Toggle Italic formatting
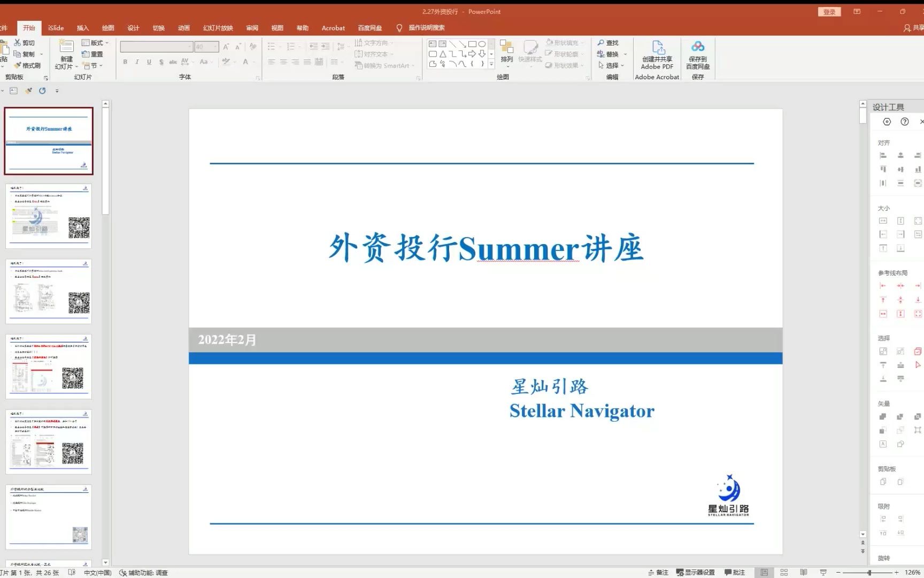The image size is (924, 578). point(137,62)
